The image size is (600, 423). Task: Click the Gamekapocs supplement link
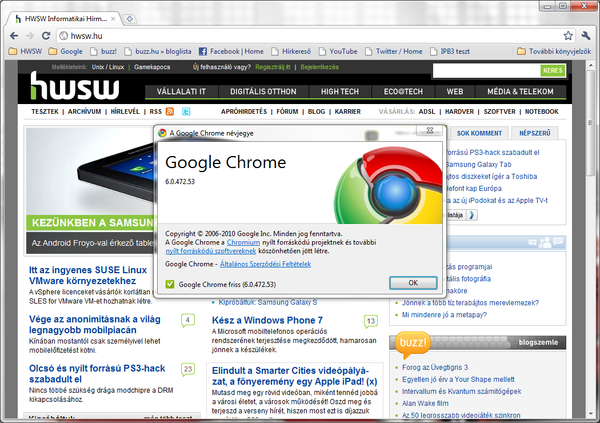(x=152, y=67)
